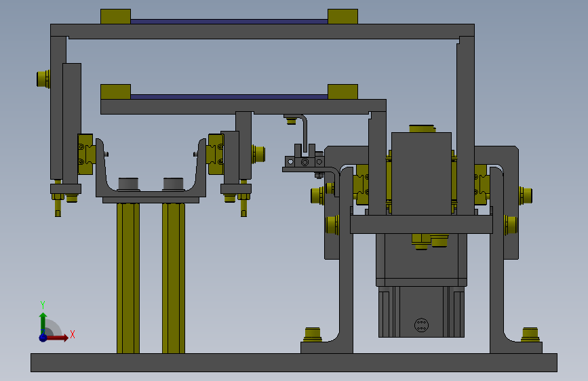This screenshot has width=588, height=381.
Task: Select the topmost horizontal frame beam
Action: (x=262, y=31)
